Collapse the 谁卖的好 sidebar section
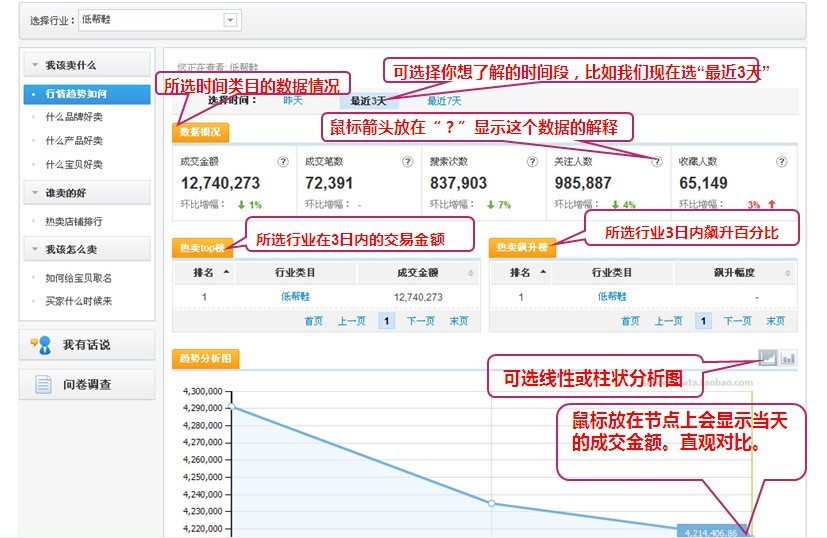The height and width of the screenshot is (538, 827). point(87,193)
